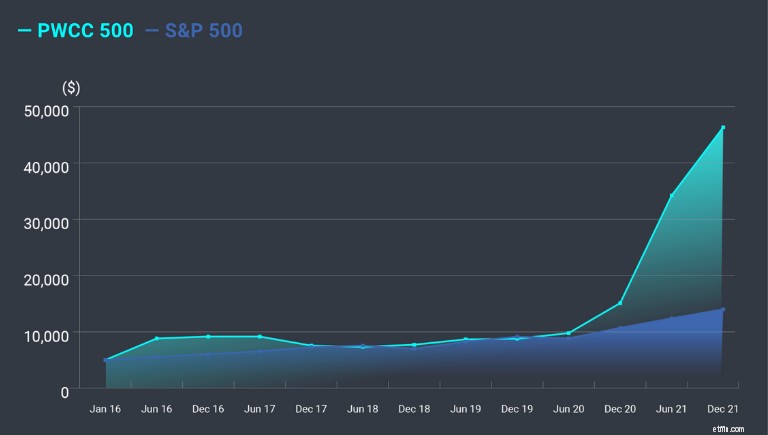Click the Jun 17 x-axis label

point(260,409)
